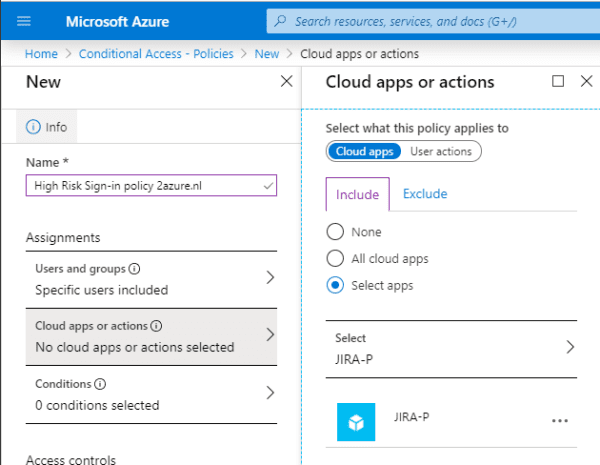Click the search magnifier icon
Screen dimensions: 600x465
[280, 21]
